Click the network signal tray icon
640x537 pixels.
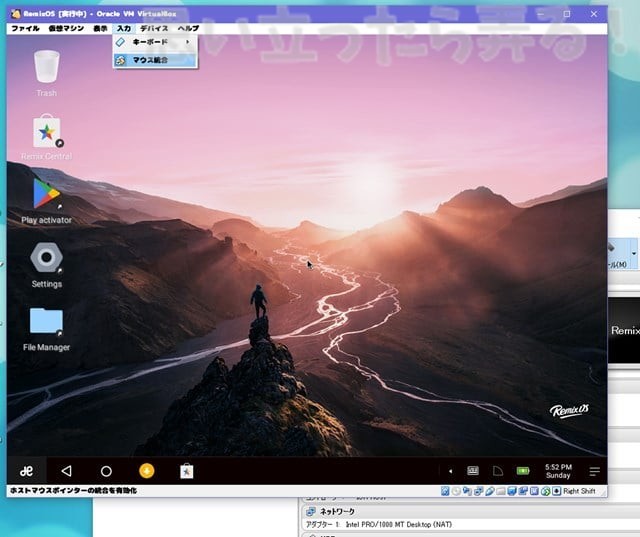tap(498, 471)
